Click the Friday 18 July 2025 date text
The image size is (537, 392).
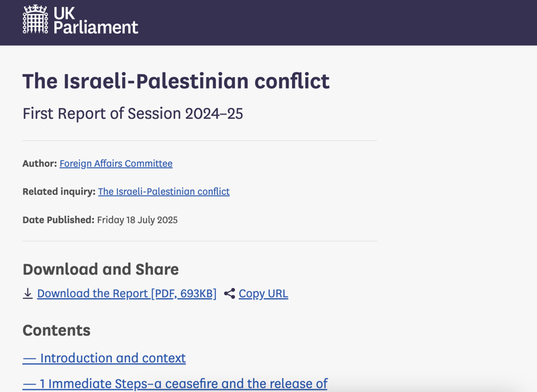pyautogui.click(x=138, y=219)
